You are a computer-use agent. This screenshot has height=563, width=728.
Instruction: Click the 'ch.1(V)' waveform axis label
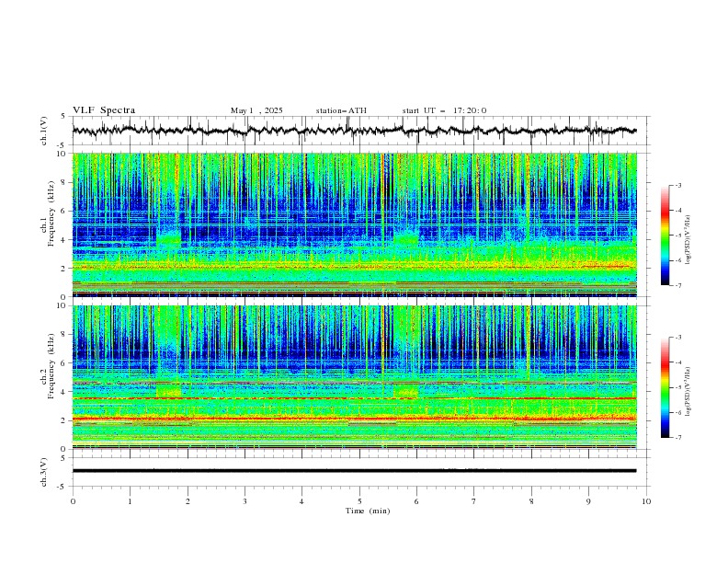(44, 131)
